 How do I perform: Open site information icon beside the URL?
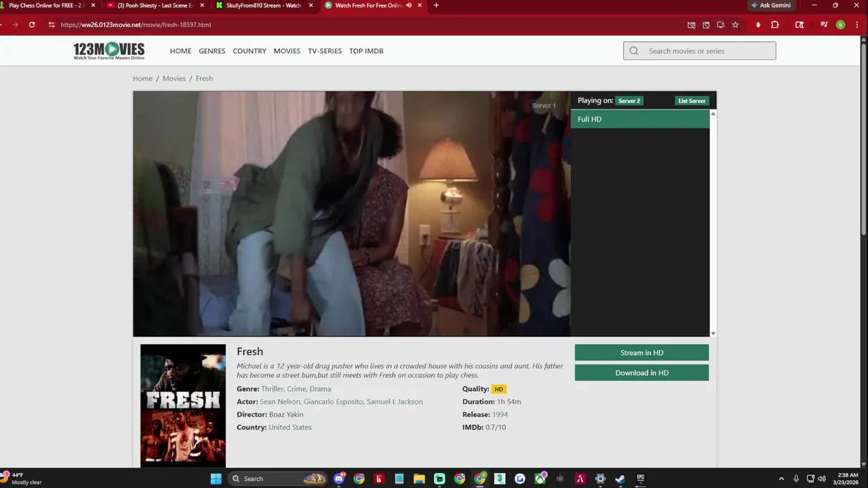click(51, 24)
